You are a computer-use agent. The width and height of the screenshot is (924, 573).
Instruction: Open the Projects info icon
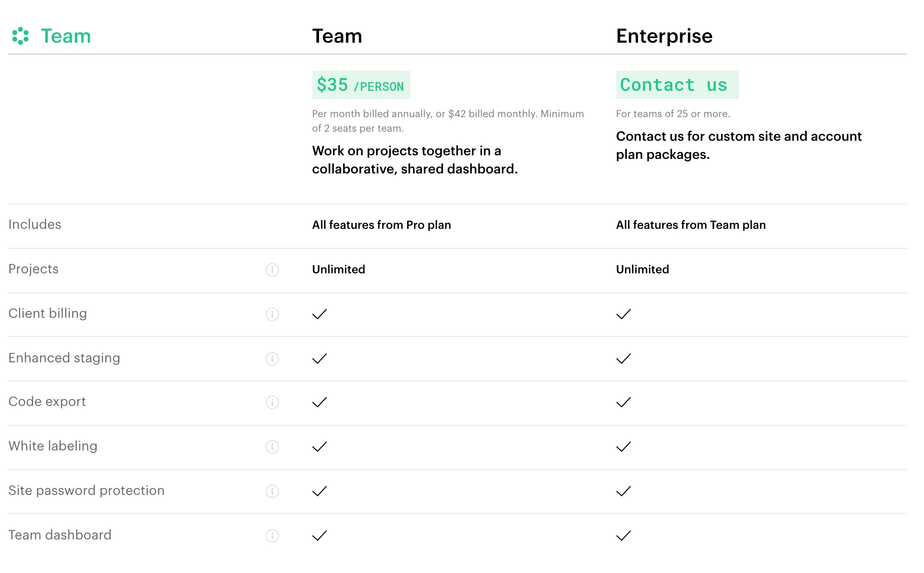272,270
